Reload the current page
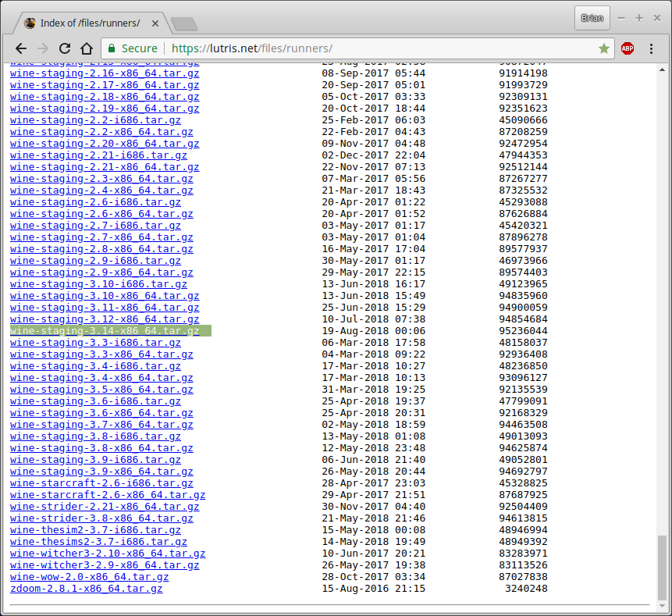The width and height of the screenshot is (672, 616). pos(65,48)
